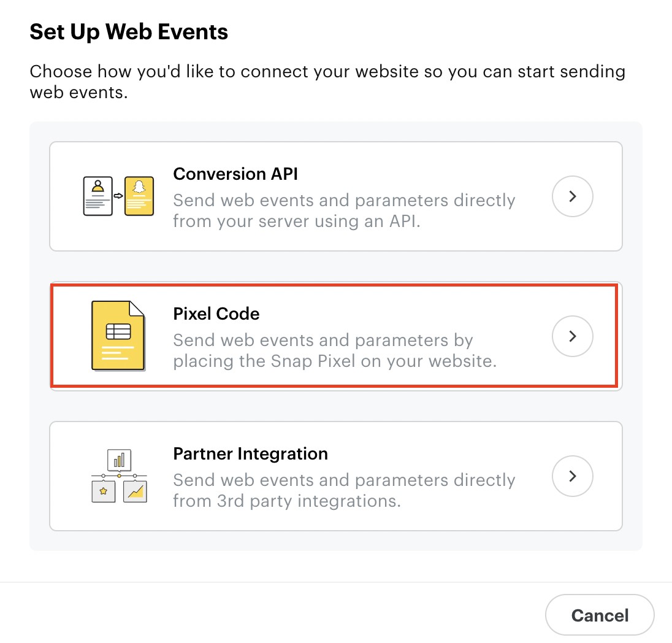Click the yellow line graph icon in Partner Integration
This screenshot has height=643, width=672.
tap(135, 492)
